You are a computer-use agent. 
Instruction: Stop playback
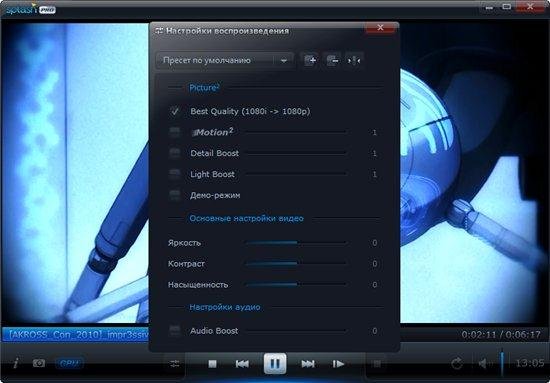[213, 364]
